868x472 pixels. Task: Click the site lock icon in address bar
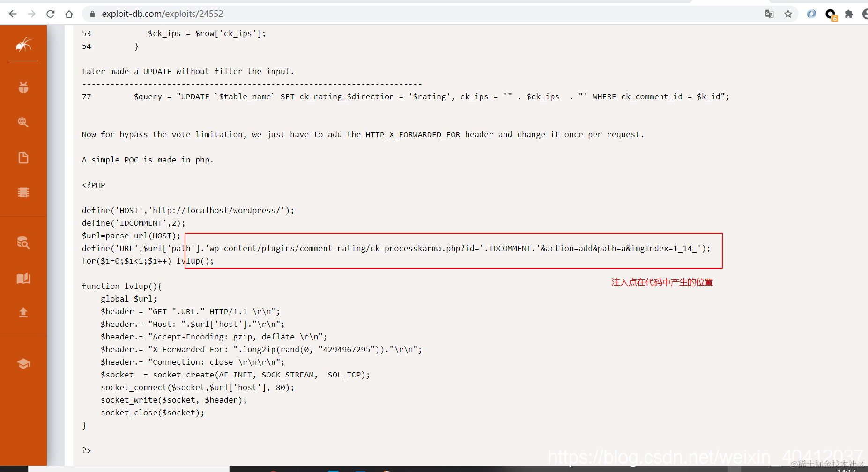pos(92,14)
